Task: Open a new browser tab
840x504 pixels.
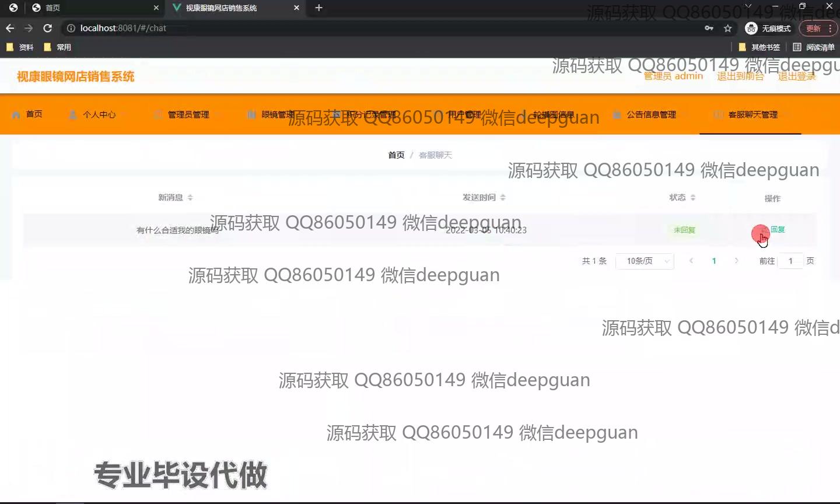Action: tap(318, 8)
